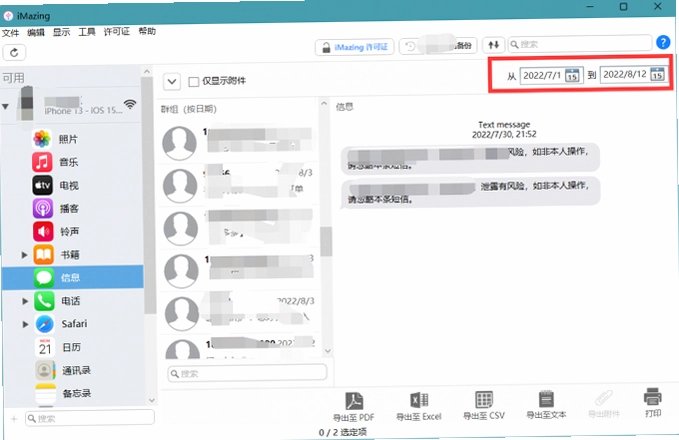Export messages to PDF (导出至 PDF)
The height and width of the screenshot is (440, 679).
coord(353,406)
